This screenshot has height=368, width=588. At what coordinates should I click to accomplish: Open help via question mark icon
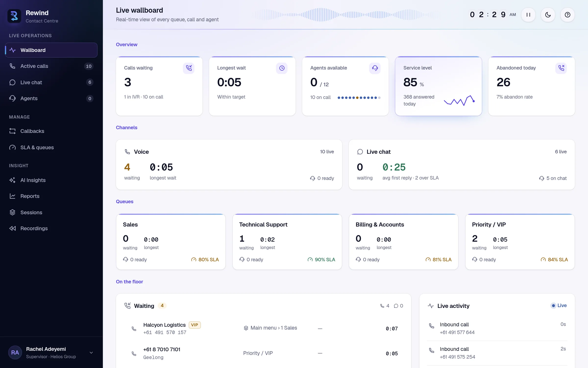click(567, 15)
